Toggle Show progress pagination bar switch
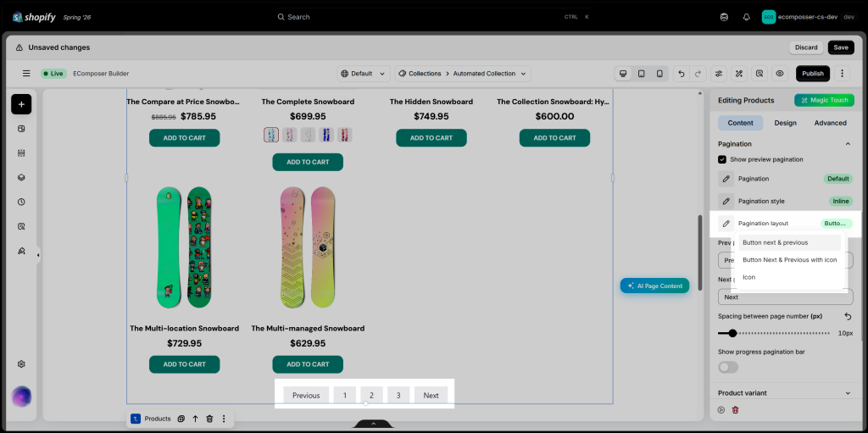Screen dimensions: 868x433 pos(728,367)
